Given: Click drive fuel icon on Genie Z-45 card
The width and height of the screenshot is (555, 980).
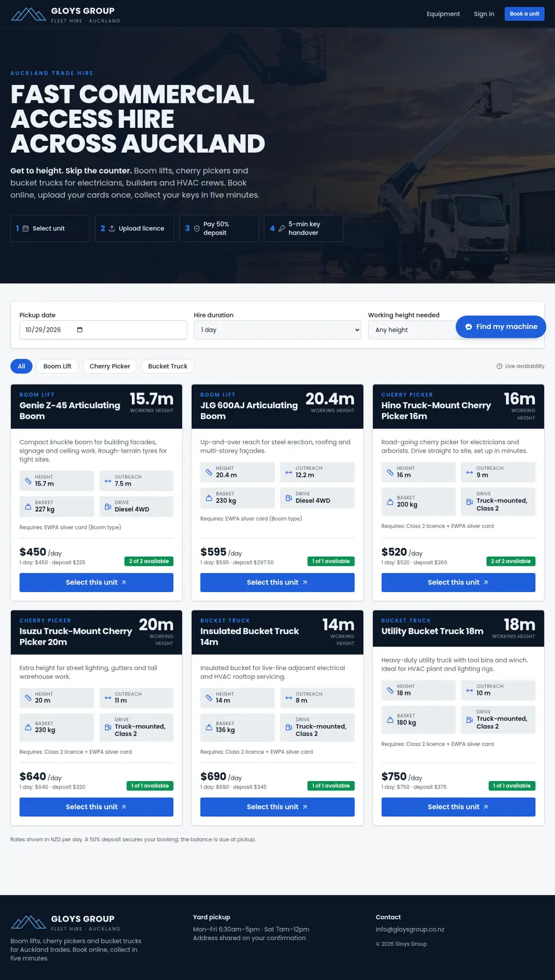Looking at the screenshot, I should (x=108, y=506).
